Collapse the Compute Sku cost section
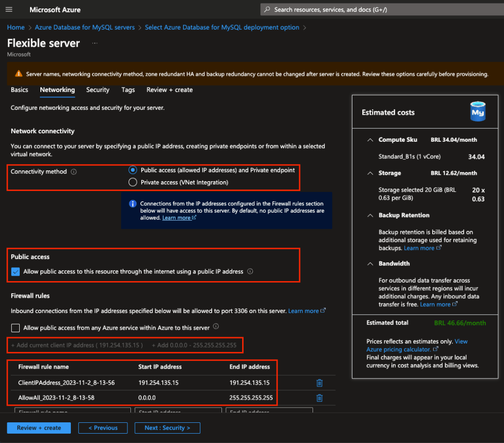This screenshot has width=504, height=443. pos(370,140)
